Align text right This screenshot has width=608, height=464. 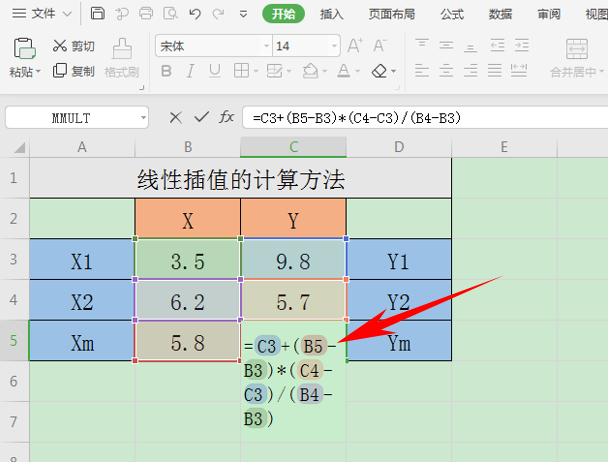(470, 71)
